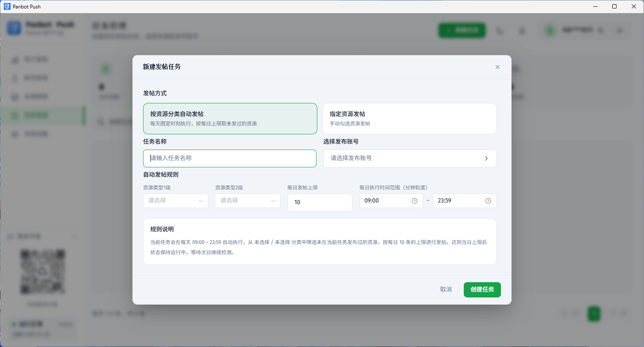Screen dimensions: 644x347
Task: Click the 每日发帖上限 number field showing 10
Action: point(320,203)
